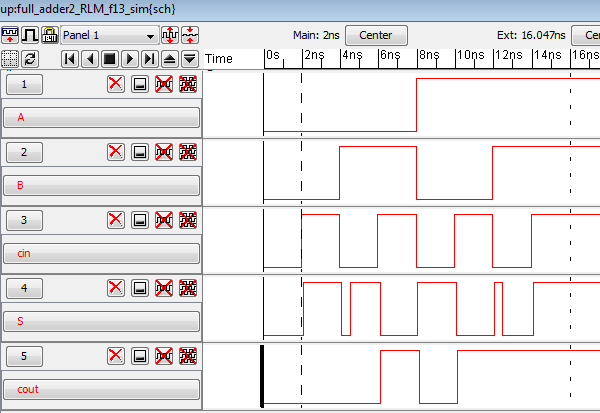Close panel 3 with the red X

pyautogui.click(x=116, y=220)
